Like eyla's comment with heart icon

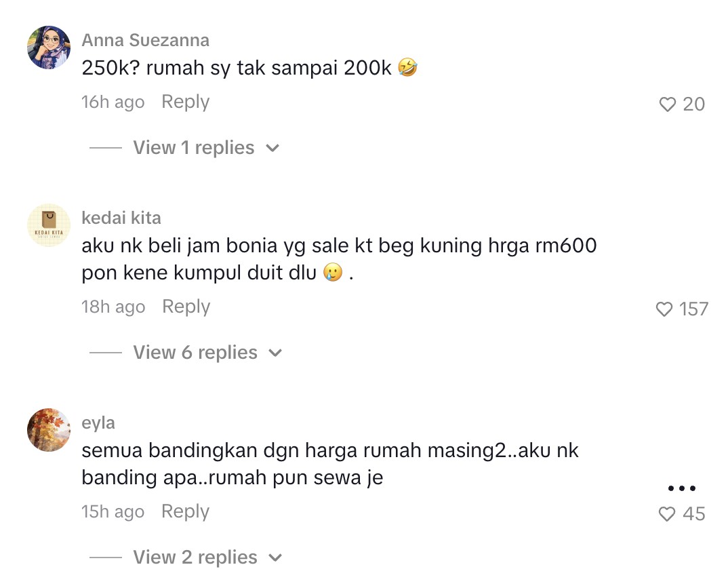pyautogui.click(x=667, y=513)
